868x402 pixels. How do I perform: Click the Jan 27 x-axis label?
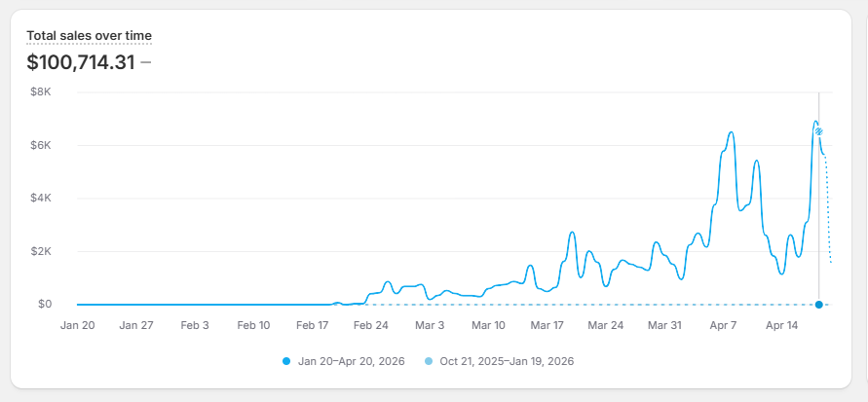point(136,326)
